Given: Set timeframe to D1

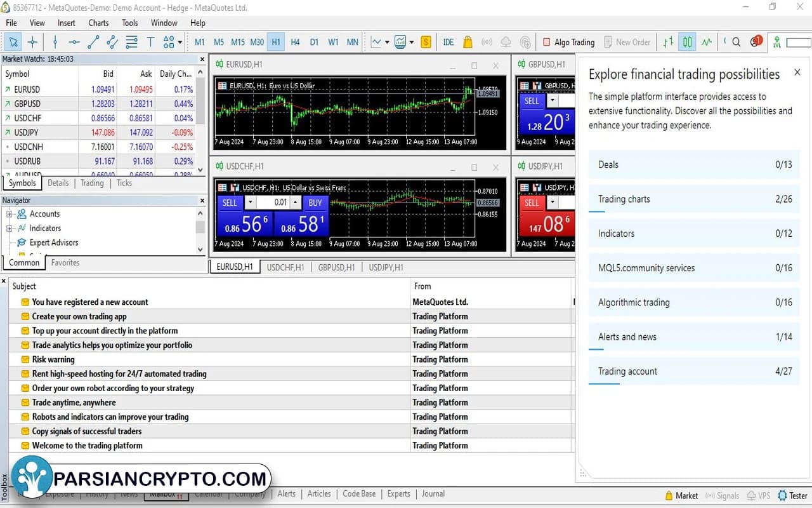Looking at the screenshot, I should (314, 43).
